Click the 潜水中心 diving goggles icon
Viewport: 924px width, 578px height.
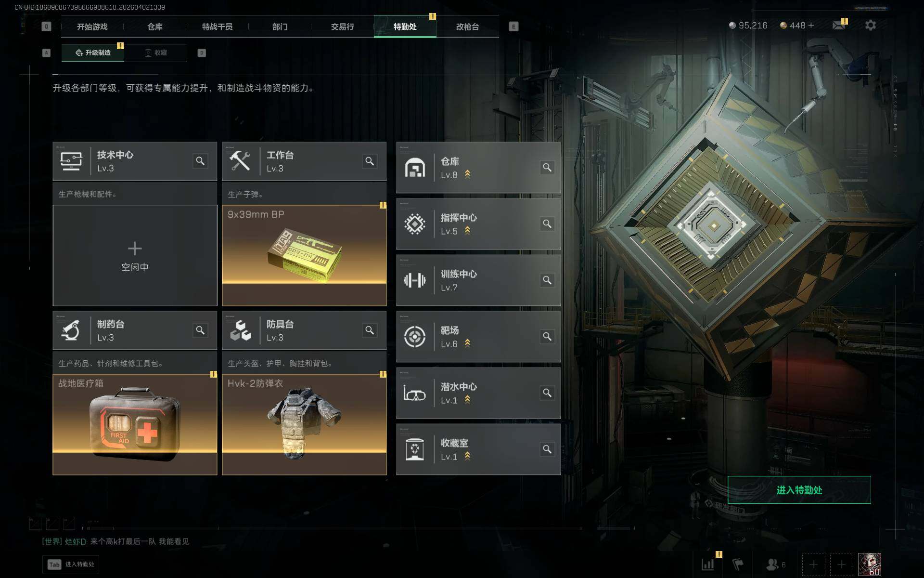coord(414,393)
